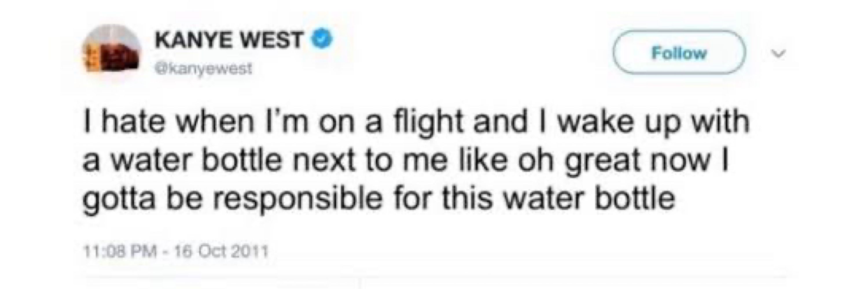The image size is (868, 289).
Task: Select the tweet text about water bottle
Action: click(416, 160)
